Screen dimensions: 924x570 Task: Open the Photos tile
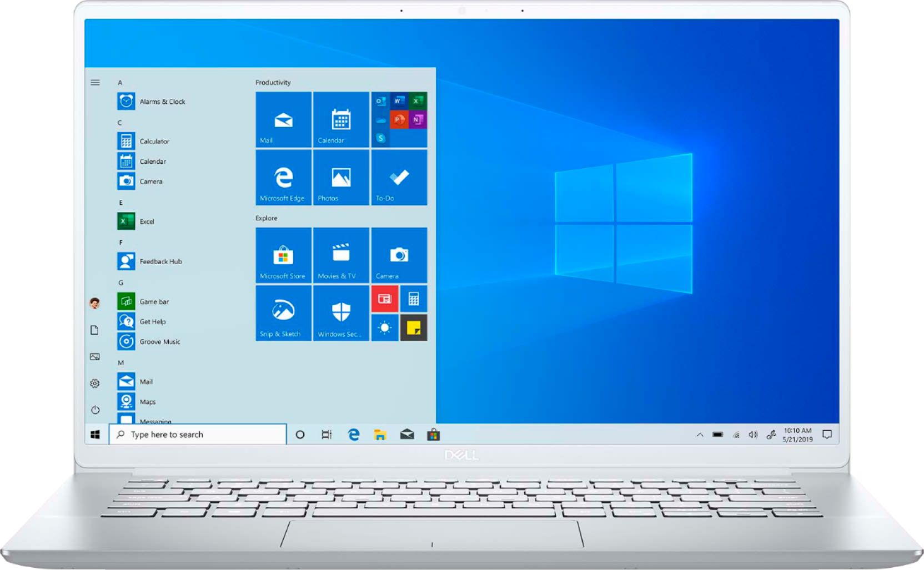click(x=341, y=178)
